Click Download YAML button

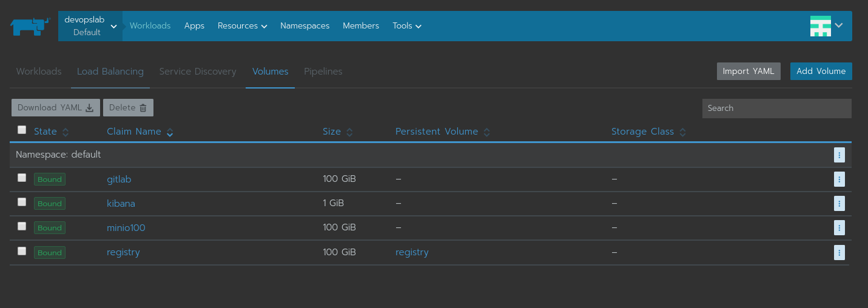pos(56,108)
